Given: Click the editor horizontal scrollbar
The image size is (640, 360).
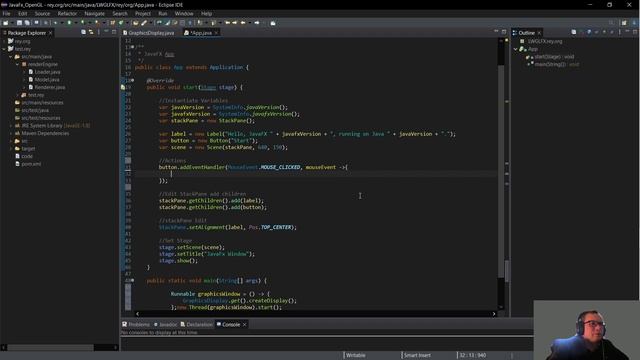Looking at the screenshot, I should (x=315, y=314).
